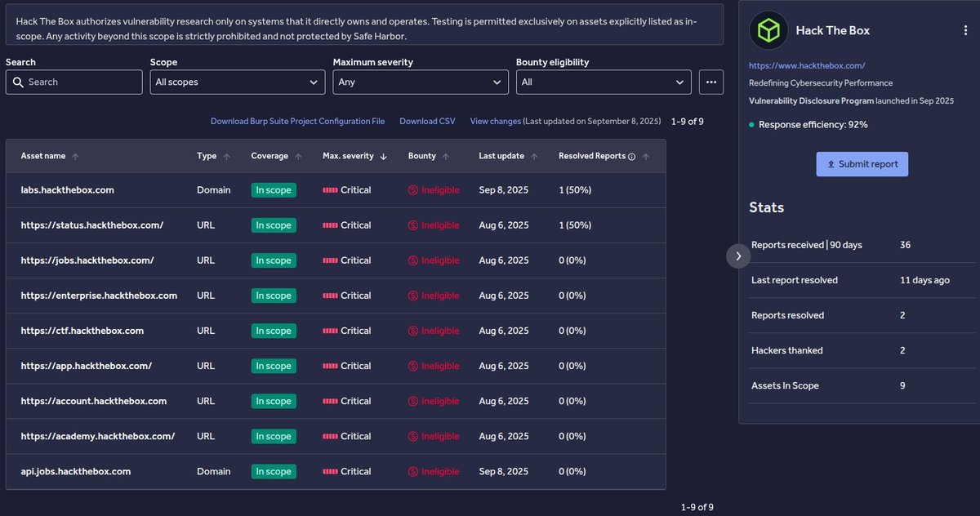Click the Sep 8, 2025 date for api.jobs.hackthebox.com

click(504, 471)
